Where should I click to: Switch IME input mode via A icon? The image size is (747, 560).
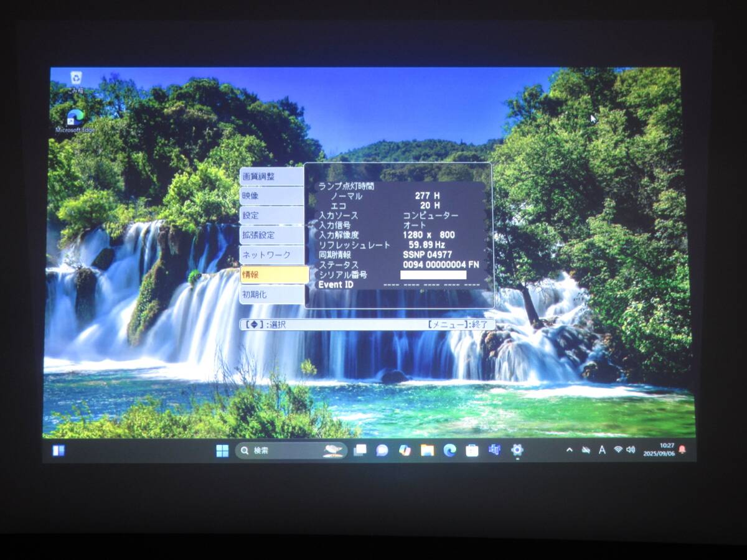coord(602,449)
